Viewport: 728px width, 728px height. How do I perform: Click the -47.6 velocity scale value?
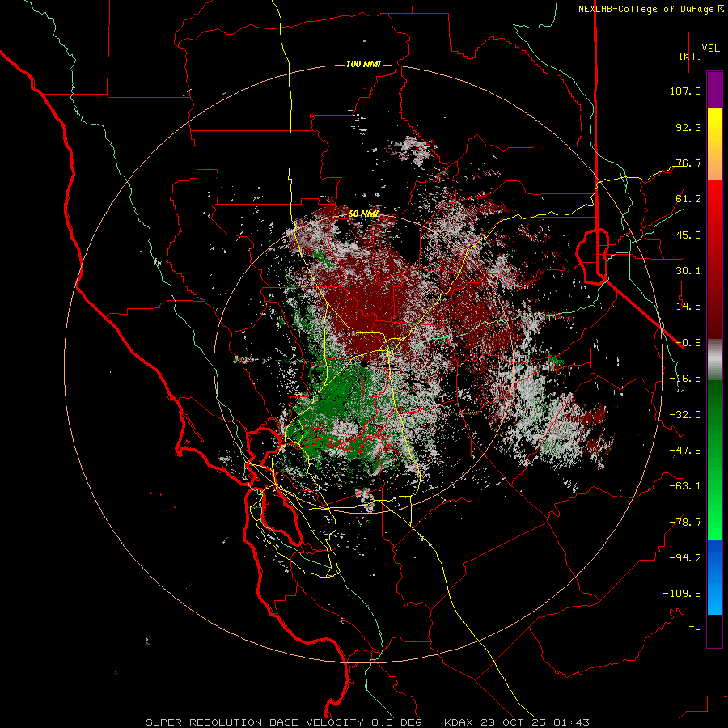[685, 451]
